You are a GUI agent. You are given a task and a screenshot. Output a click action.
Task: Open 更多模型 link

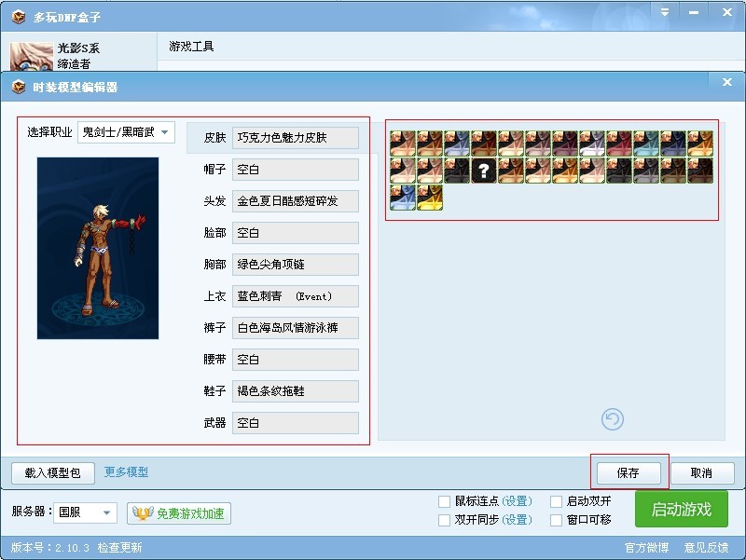(128, 472)
